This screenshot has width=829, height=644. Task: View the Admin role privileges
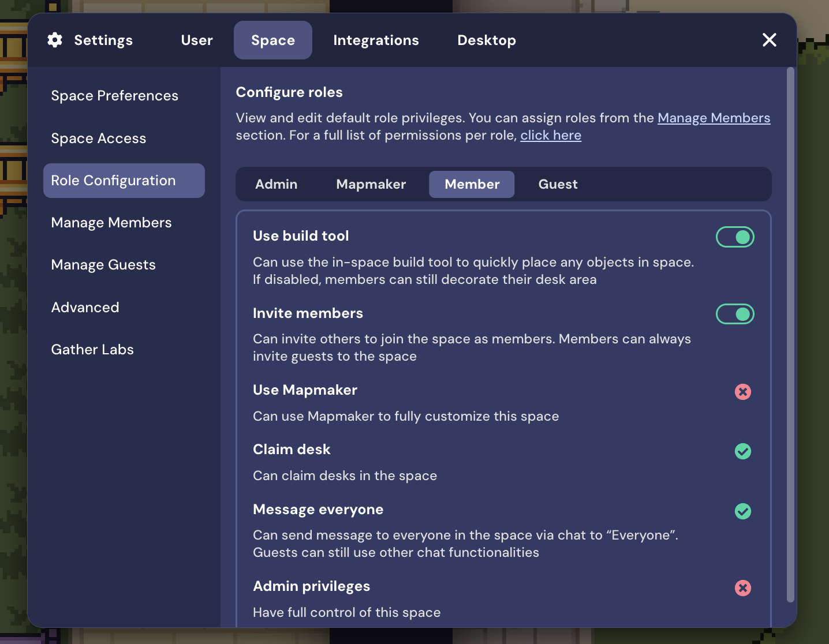point(277,185)
